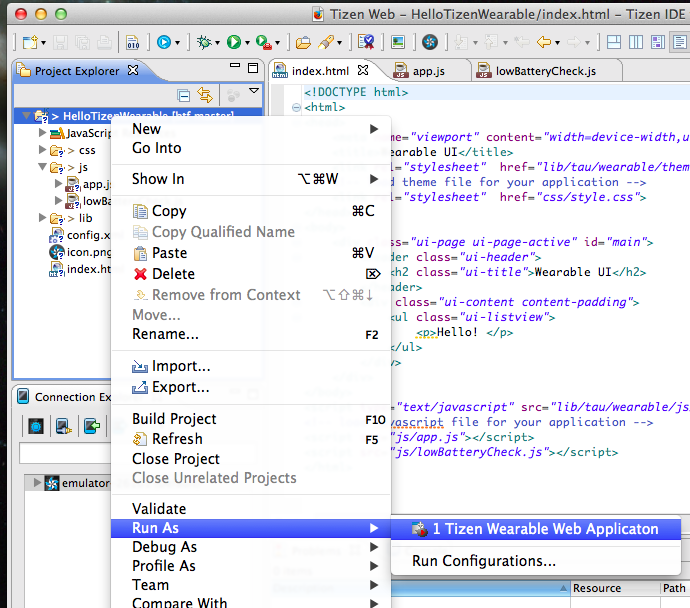Choose Refresh from the context menu
Image resolution: width=690 pixels, height=608 pixels.
251,439
